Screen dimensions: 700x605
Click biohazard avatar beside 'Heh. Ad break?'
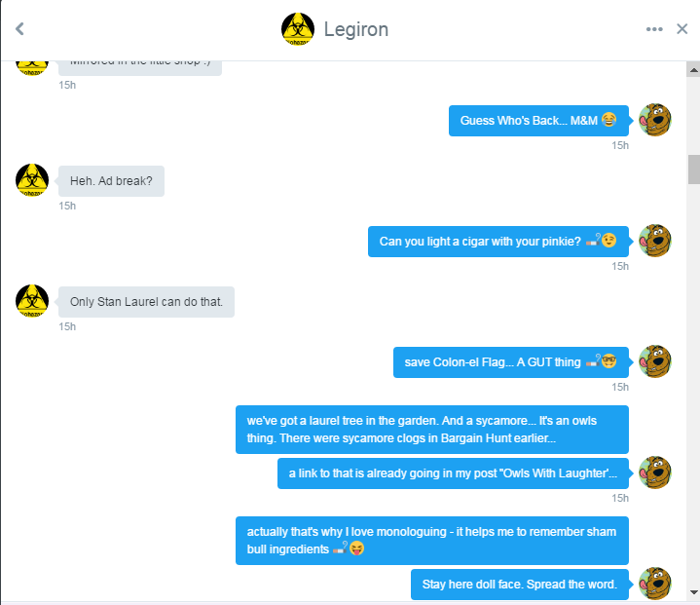pos(32,180)
